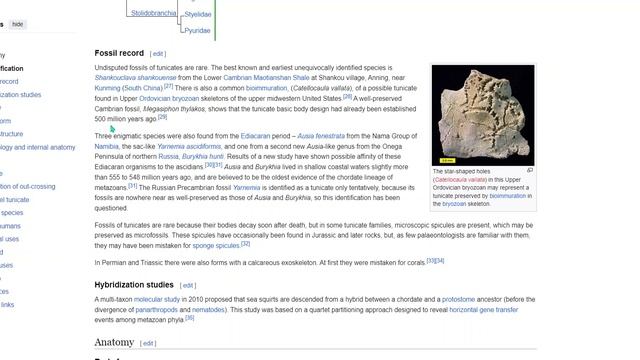Image resolution: width=640 pixels, height=360 pixels.
Task: Edit the Hybridization studies section
Action: [188, 285]
